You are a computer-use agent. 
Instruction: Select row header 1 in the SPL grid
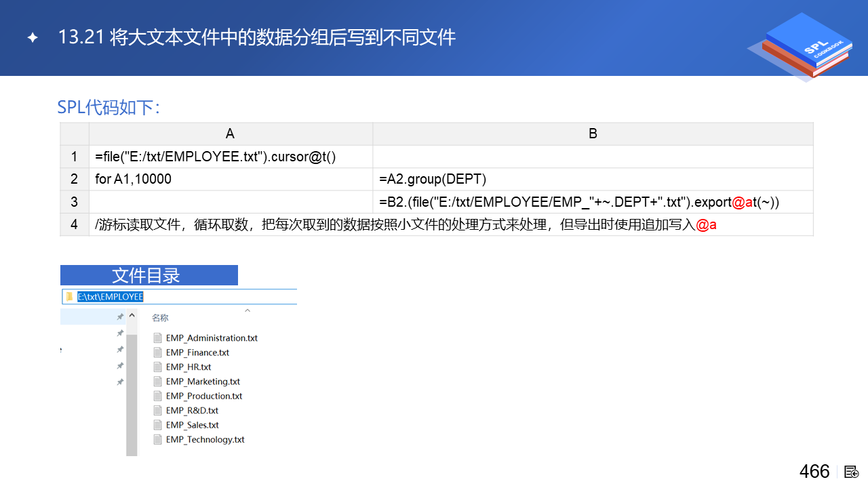75,157
